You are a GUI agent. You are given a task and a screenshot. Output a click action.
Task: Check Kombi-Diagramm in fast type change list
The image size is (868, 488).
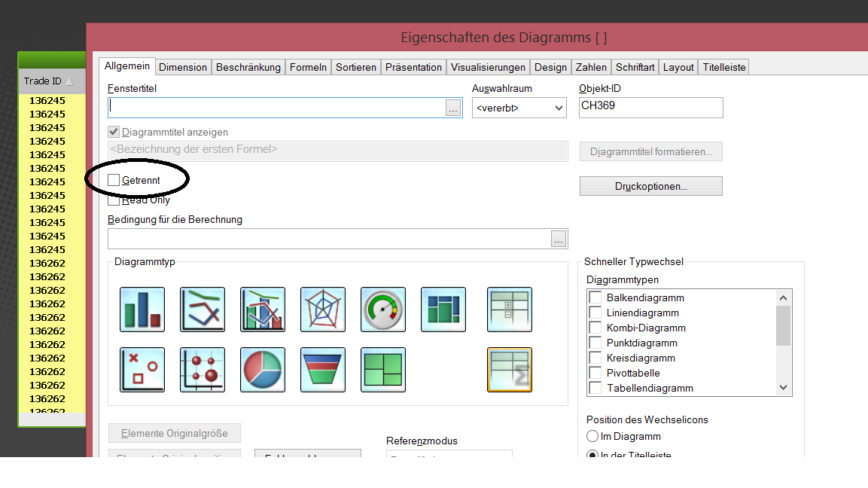595,328
